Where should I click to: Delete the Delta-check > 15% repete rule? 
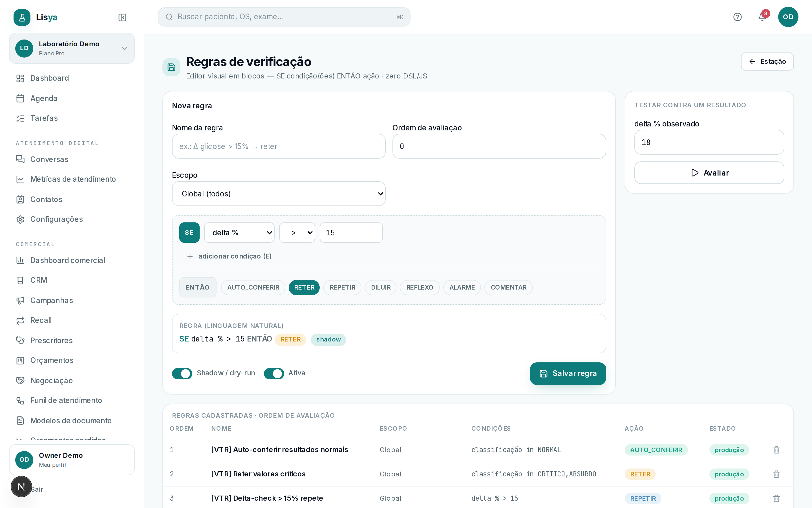click(776, 498)
